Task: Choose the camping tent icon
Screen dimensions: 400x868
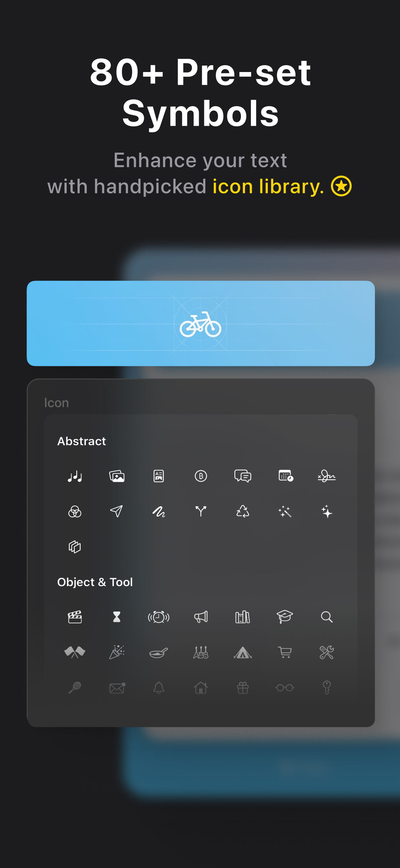Action: pyautogui.click(x=243, y=652)
